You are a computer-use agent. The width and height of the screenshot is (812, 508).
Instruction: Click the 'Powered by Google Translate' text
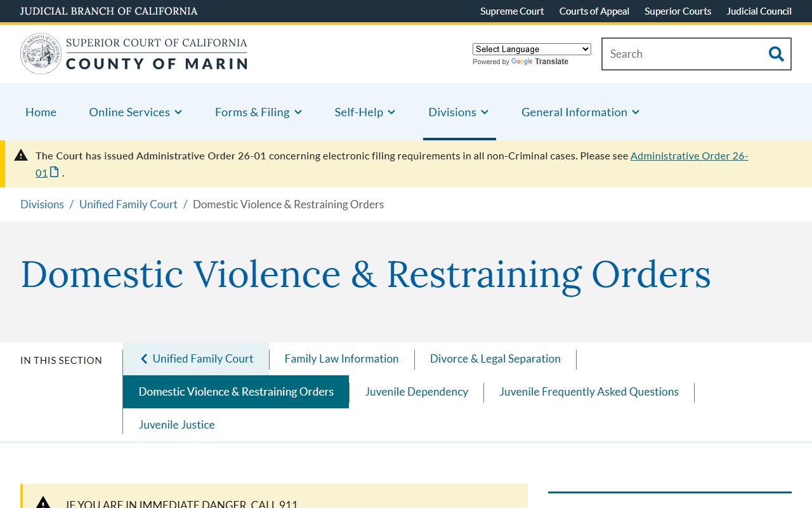520,62
